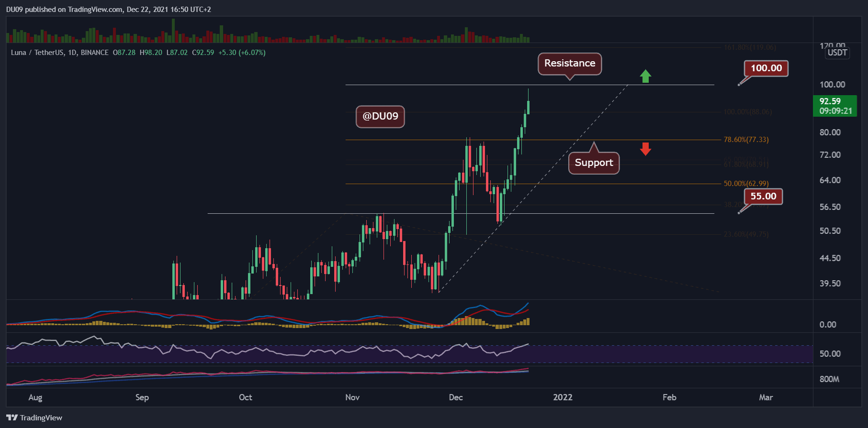Click the TradingView text link
Screen dimensions: 868x428
click(x=41, y=417)
